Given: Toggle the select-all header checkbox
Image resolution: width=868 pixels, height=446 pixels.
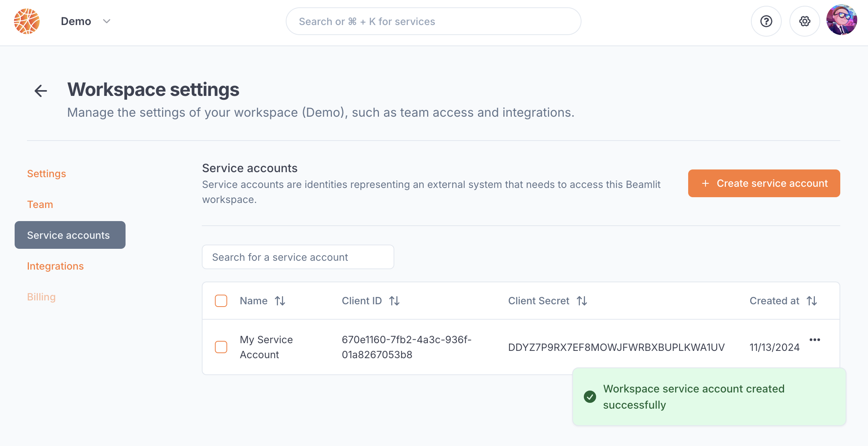Looking at the screenshot, I should [x=221, y=301].
